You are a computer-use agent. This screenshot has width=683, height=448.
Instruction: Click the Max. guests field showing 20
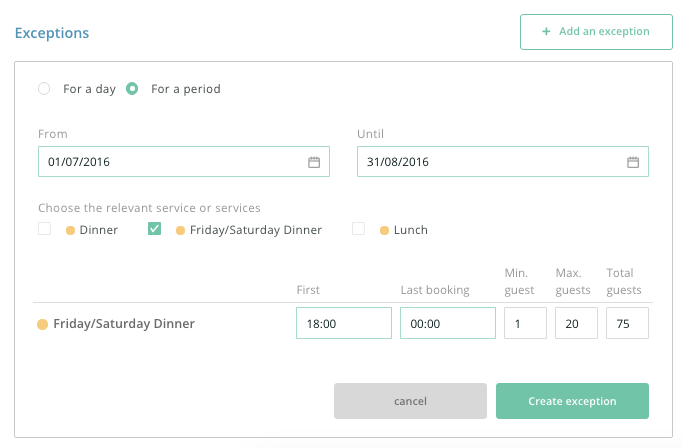(x=576, y=323)
